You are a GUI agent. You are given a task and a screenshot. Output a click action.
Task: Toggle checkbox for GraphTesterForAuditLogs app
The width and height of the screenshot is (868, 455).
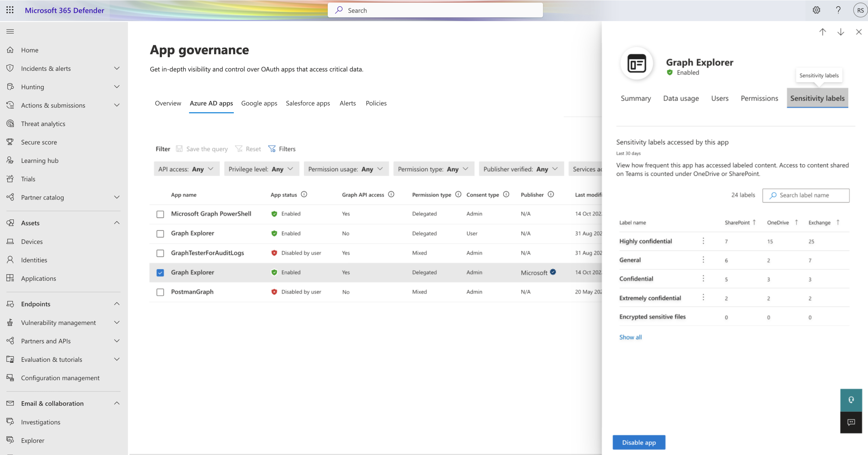pyautogui.click(x=161, y=253)
